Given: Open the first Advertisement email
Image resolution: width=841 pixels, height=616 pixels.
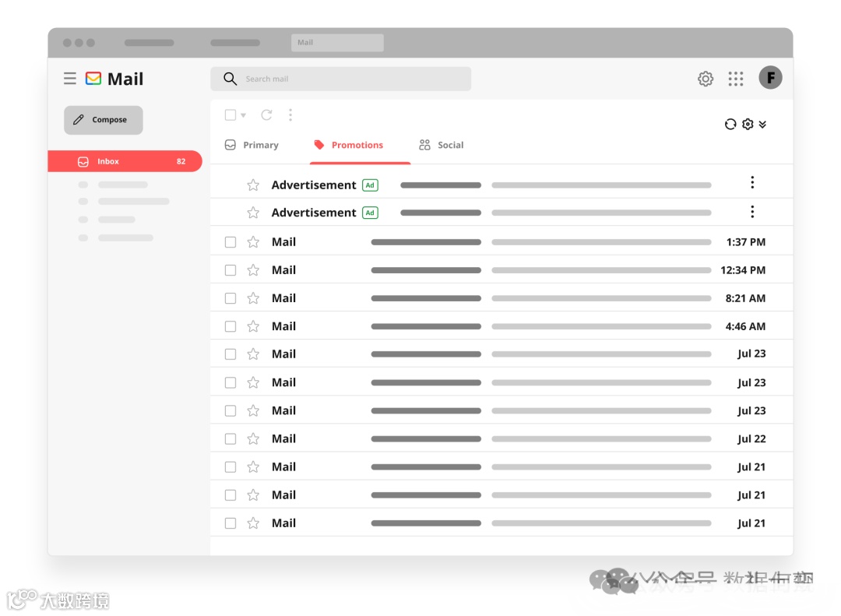Looking at the screenshot, I should pos(501,185).
